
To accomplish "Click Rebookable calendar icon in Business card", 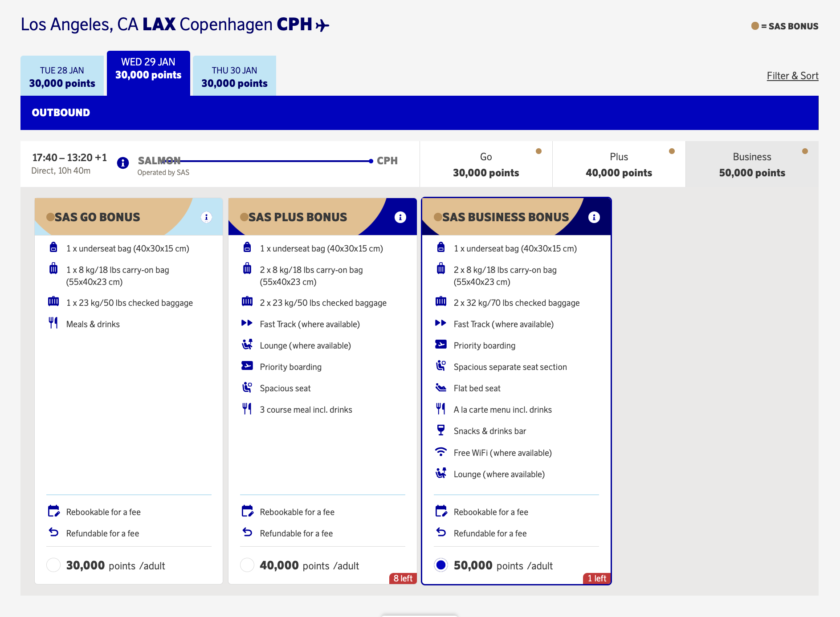I will (441, 511).
